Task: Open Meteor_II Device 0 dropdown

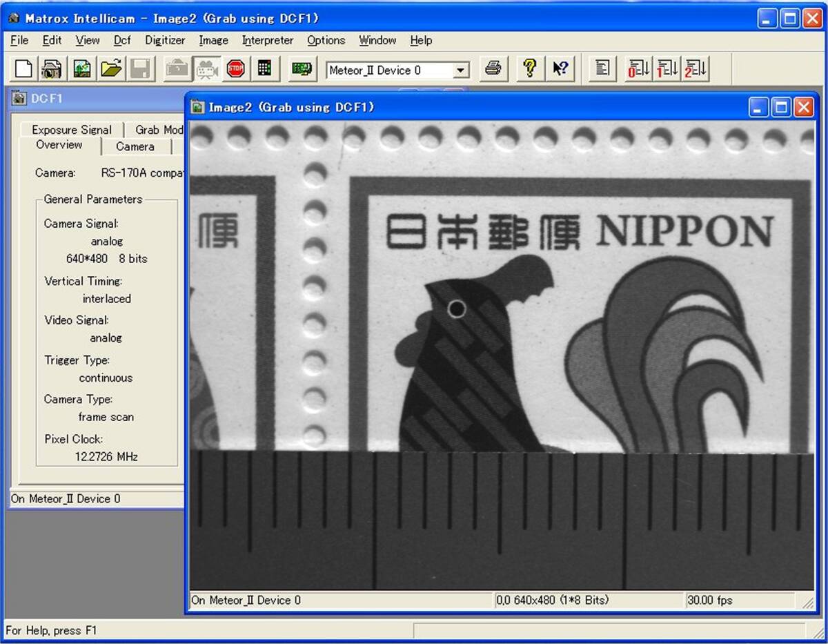Action: tap(461, 70)
